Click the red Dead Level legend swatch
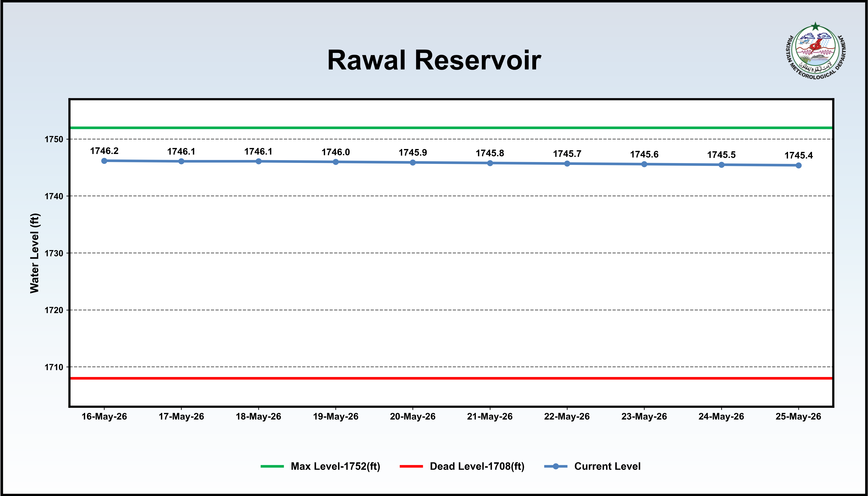This screenshot has width=868, height=496. pyautogui.click(x=411, y=466)
